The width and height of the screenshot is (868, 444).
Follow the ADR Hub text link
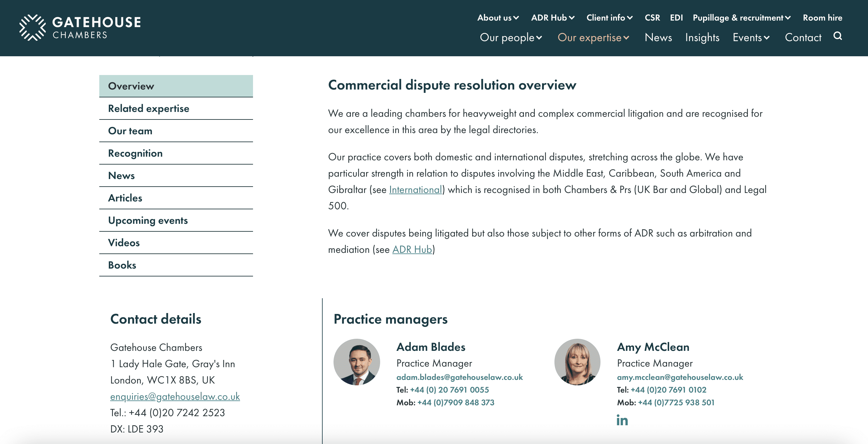(x=412, y=250)
